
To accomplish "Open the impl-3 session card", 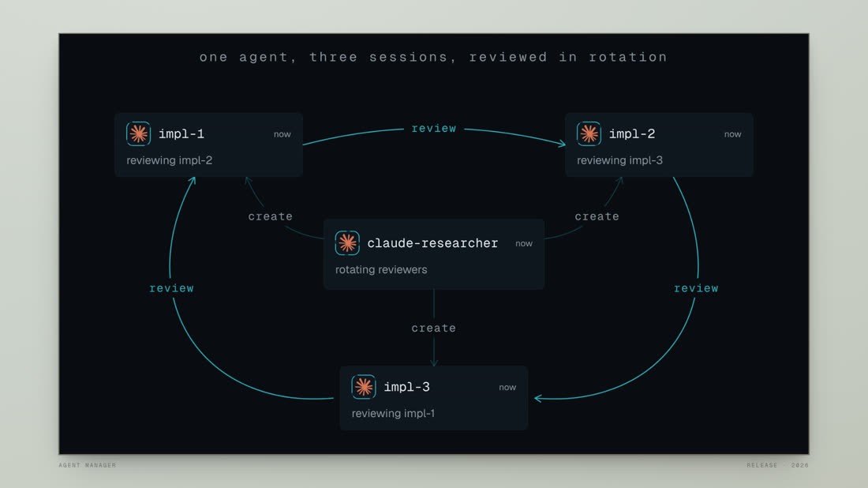I will pos(433,398).
